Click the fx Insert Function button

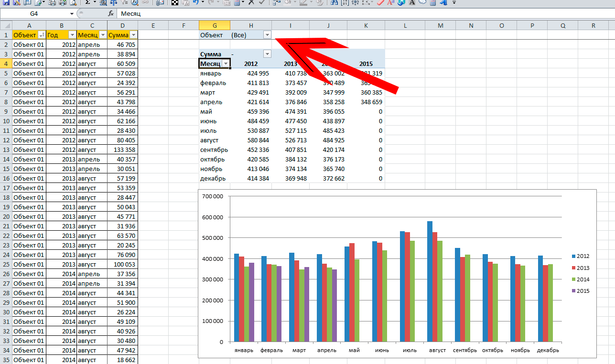[x=110, y=14]
